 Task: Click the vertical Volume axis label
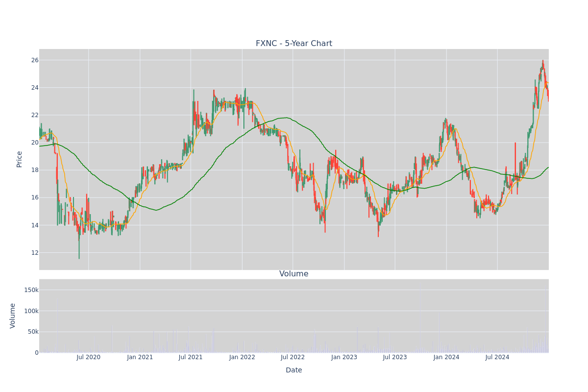coord(13,316)
